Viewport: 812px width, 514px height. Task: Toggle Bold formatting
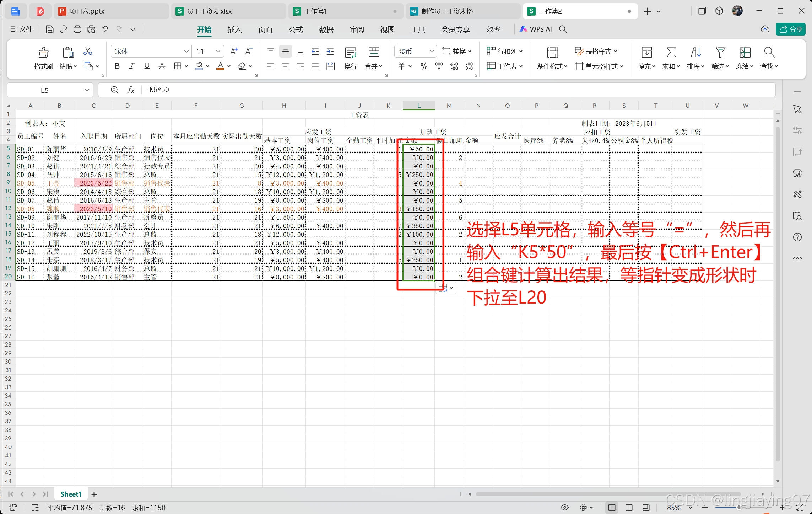click(117, 66)
